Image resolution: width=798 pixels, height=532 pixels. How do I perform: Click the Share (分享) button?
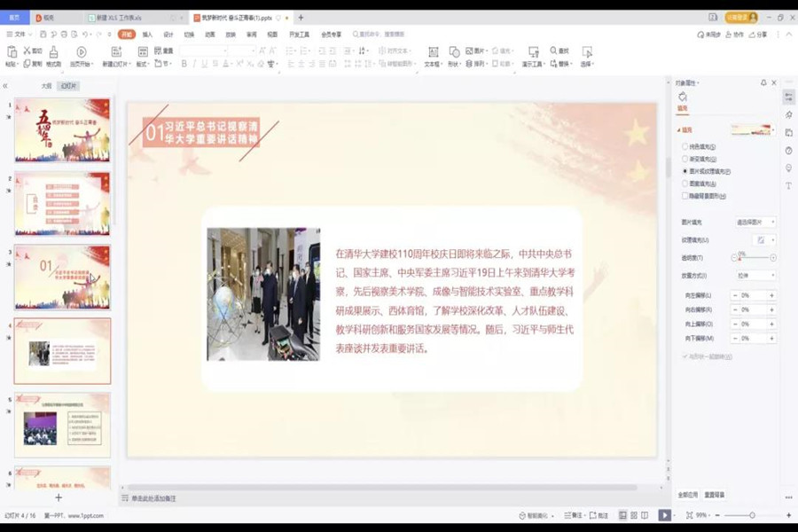tap(758, 35)
